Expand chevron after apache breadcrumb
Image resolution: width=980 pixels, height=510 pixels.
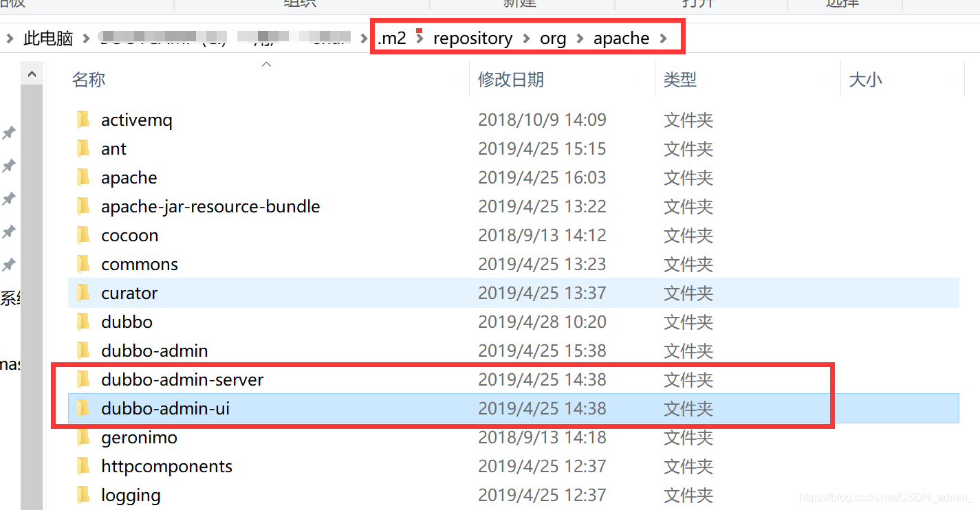pyautogui.click(x=663, y=38)
